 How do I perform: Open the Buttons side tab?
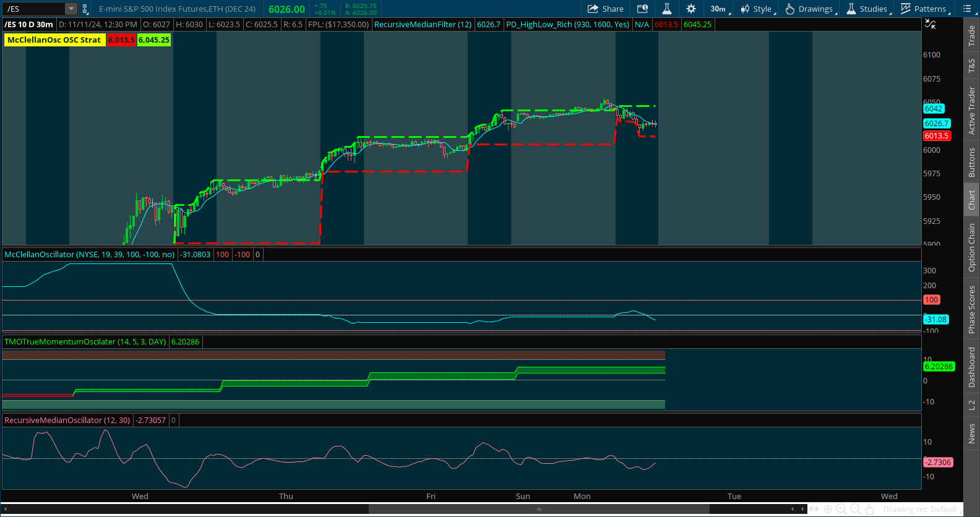(971, 162)
